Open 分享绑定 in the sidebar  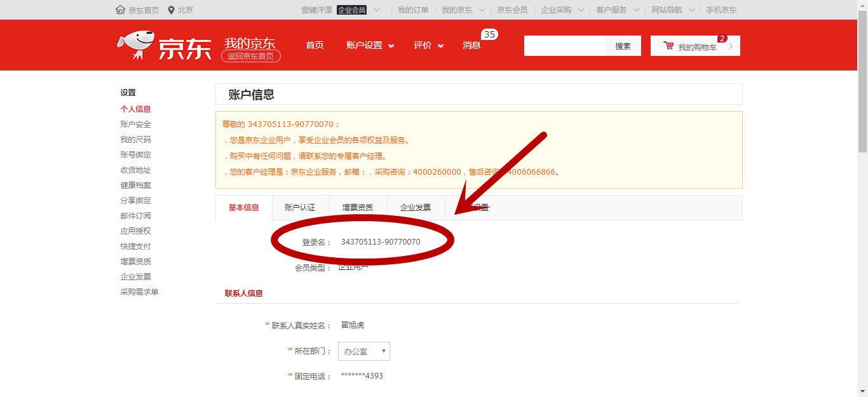[135, 201]
